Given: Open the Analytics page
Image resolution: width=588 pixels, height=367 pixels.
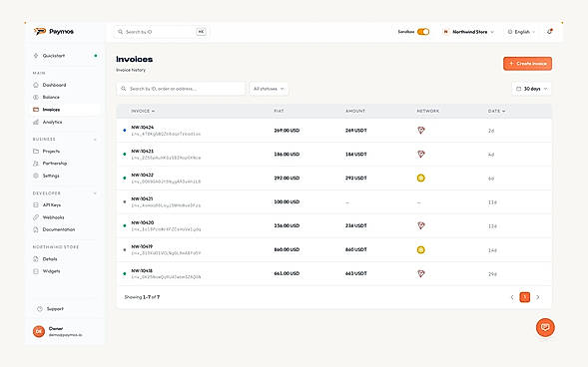Looking at the screenshot, I should tap(65, 122).
